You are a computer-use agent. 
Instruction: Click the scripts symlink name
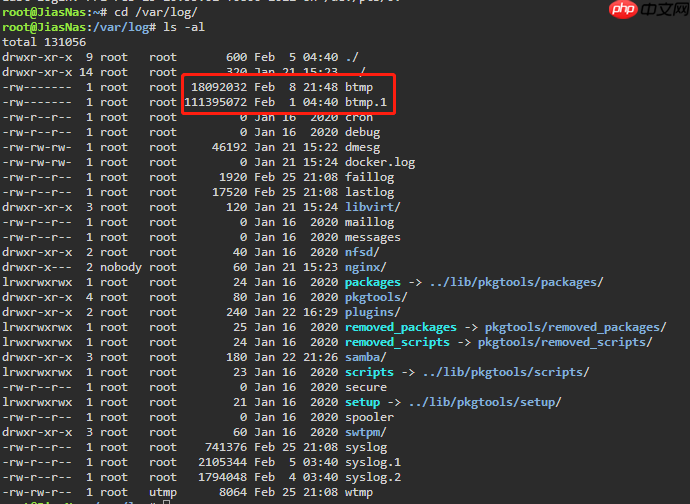(x=369, y=372)
